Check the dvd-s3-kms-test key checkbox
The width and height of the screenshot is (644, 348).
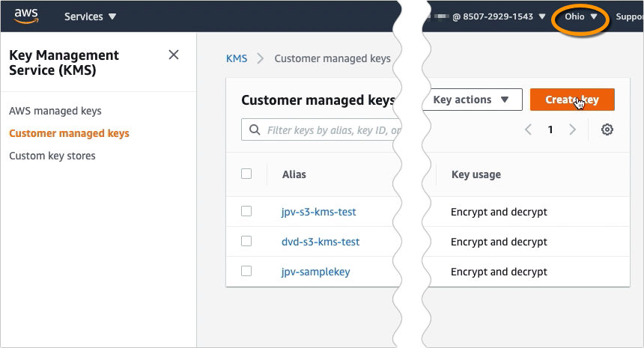[x=246, y=242]
